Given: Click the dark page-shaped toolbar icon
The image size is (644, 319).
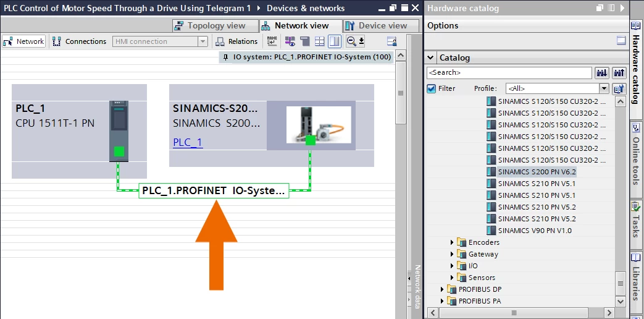Looking at the screenshot, I should point(305,41).
